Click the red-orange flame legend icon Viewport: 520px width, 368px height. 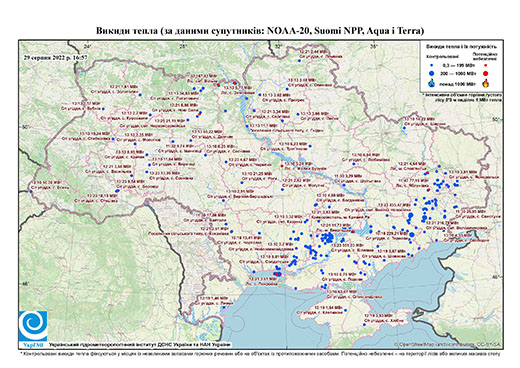point(486,83)
